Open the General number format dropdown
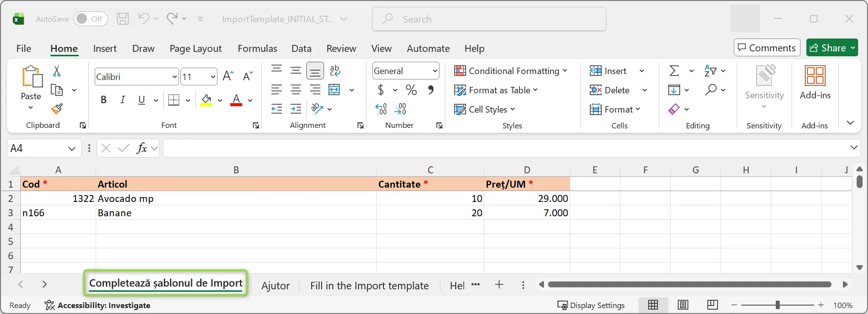Image resolution: width=868 pixels, height=314 pixels. point(435,71)
